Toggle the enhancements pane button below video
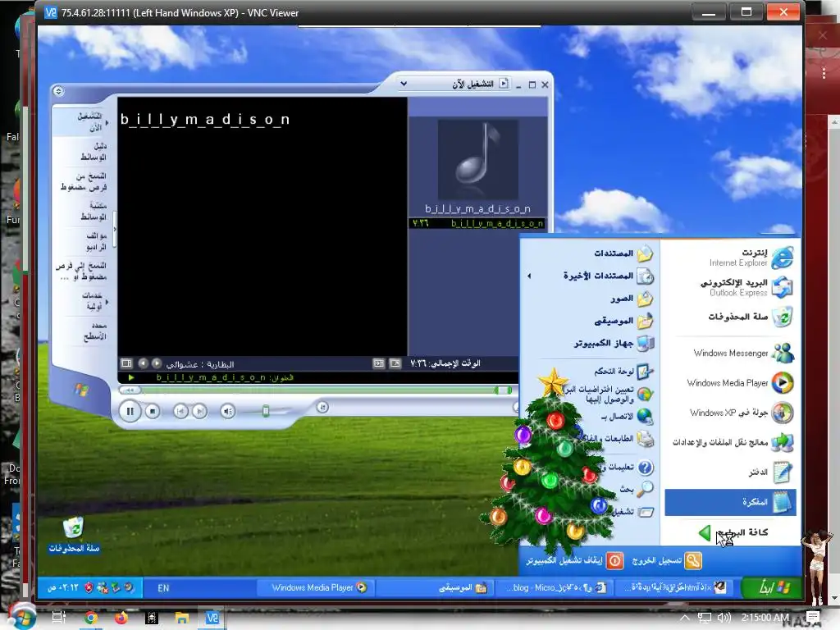The height and width of the screenshot is (630, 840). click(126, 363)
